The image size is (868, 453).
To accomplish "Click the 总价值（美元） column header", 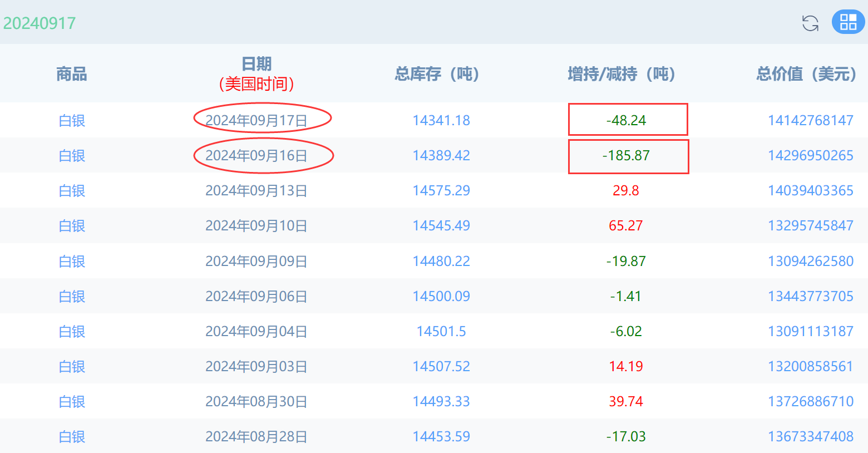I will tap(806, 74).
